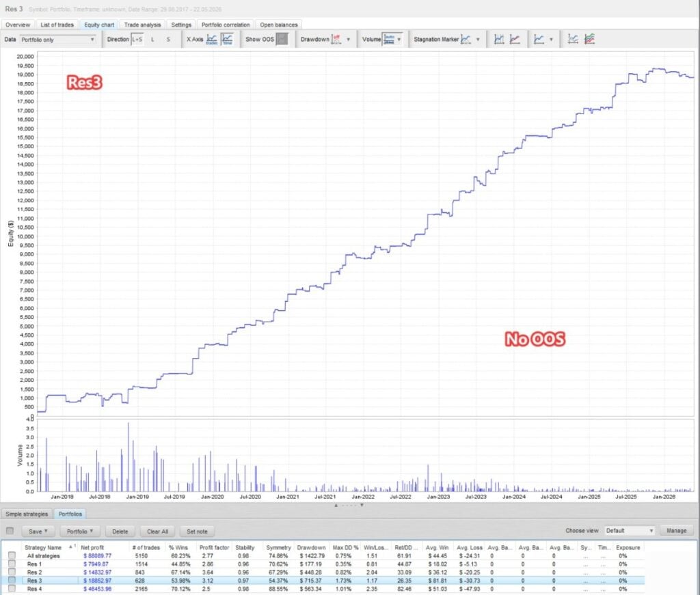Sort by Stability column header

(245, 548)
